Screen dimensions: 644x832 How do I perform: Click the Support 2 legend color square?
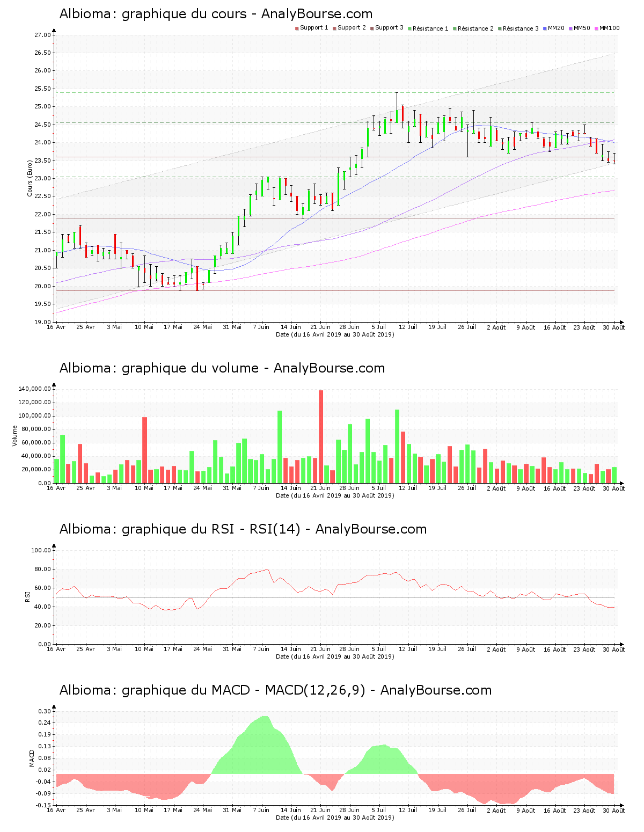point(334,28)
